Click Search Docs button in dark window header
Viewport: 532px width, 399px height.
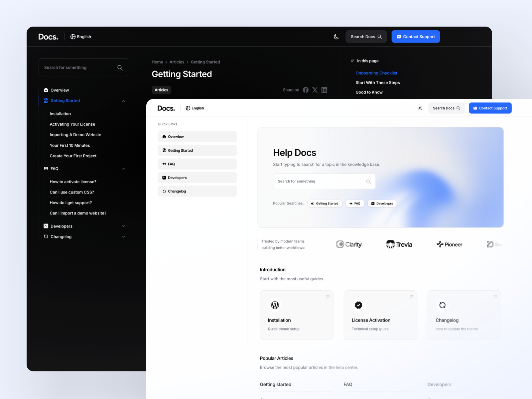tap(366, 37)
